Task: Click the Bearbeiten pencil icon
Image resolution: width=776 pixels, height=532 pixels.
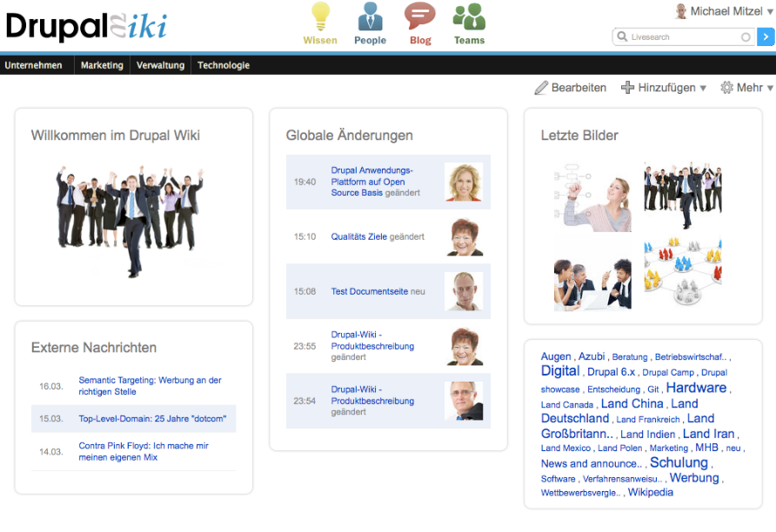Action: point(541,88)
